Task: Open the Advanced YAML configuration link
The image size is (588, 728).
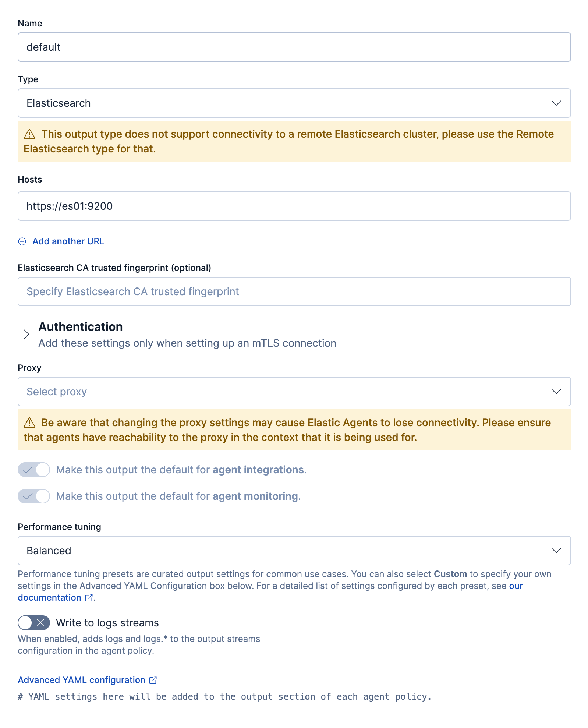Action: (x=81, y=680)
